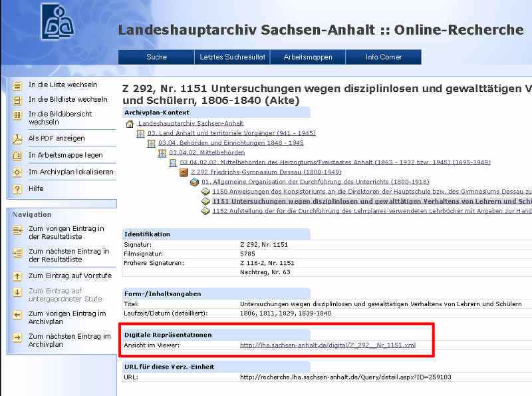Click the tree icon beside '03.04.02. Mittelbehörden'
This screenshot has height=396, width=532.
pos(162,153)
